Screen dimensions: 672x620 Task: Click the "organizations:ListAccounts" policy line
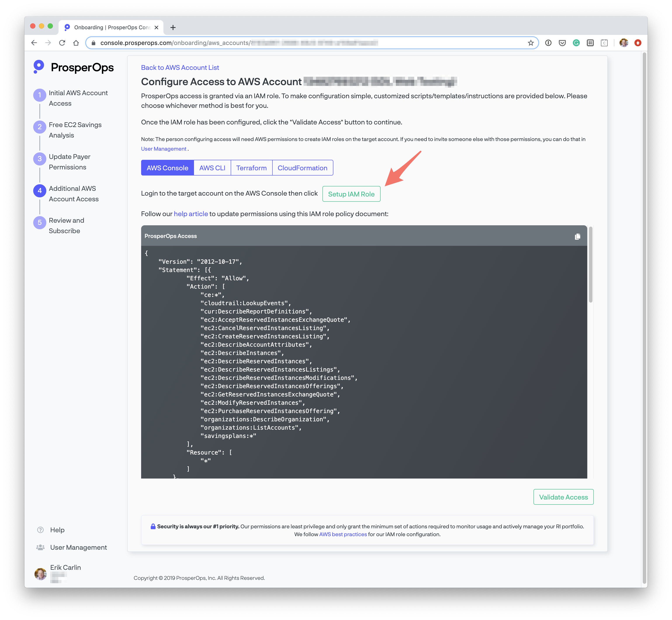click(251, 427)
